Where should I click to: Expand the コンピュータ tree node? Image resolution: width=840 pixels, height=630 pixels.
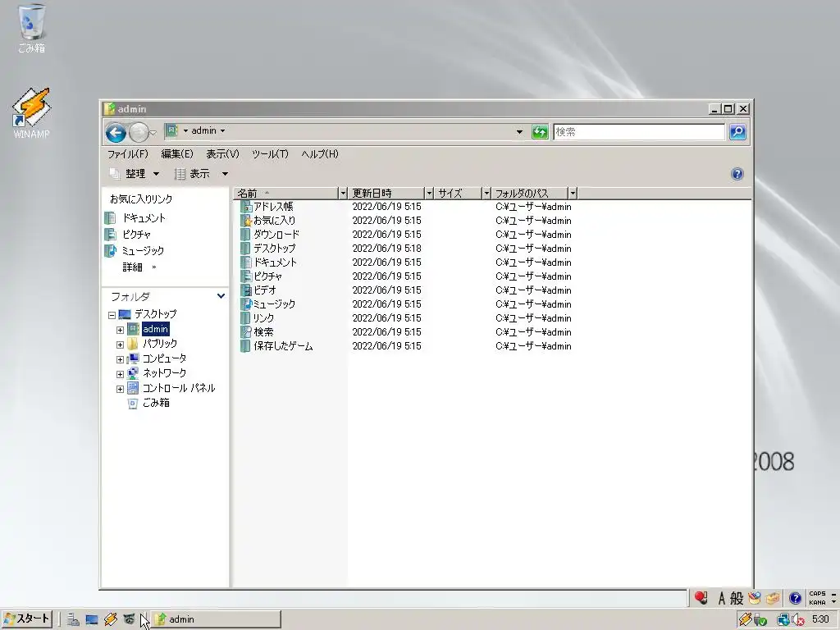coord(120,359)
